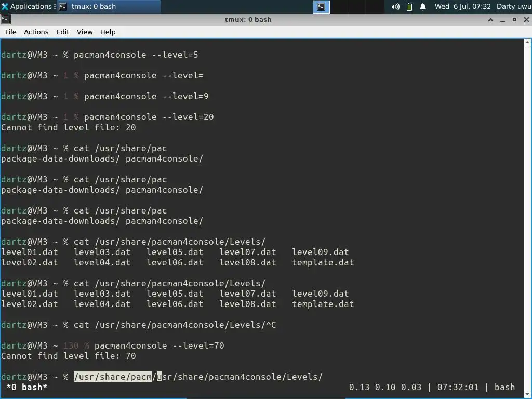Viewport: 532px width, 399px height.
Task: Open the View menu
Action: click(85, 32)
